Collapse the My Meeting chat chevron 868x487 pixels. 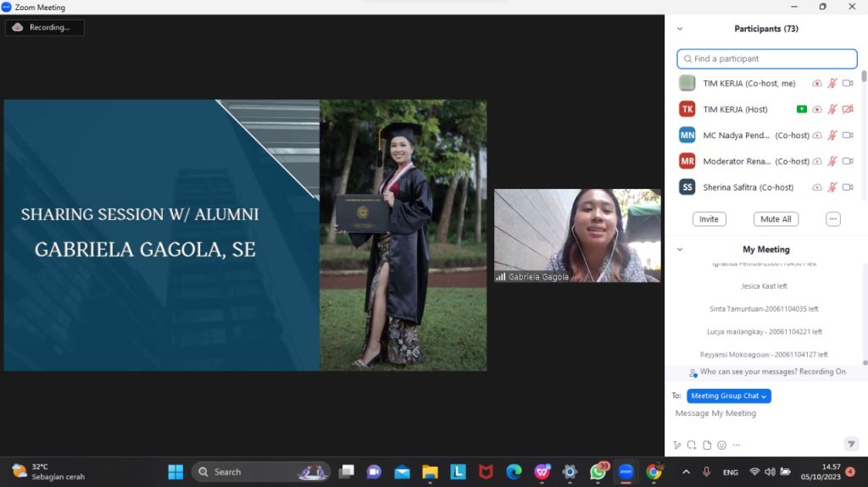click(x=680, y=250)
